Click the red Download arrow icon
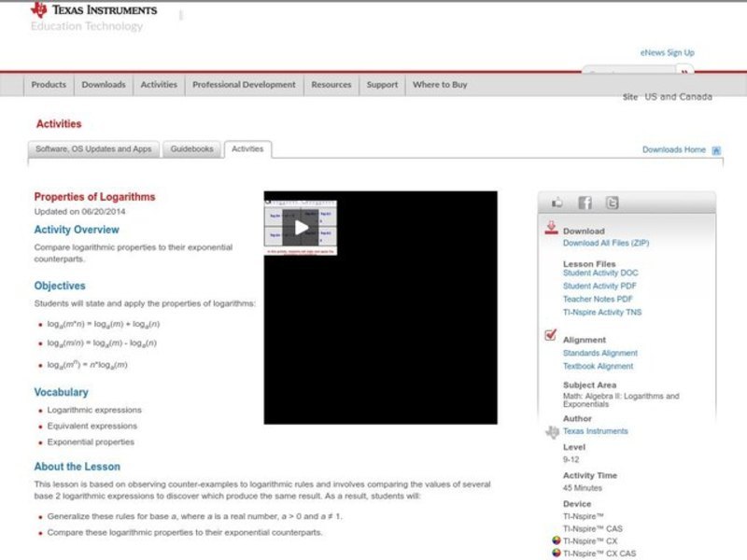Screen dimensions: 747x560 coord(551,229)
